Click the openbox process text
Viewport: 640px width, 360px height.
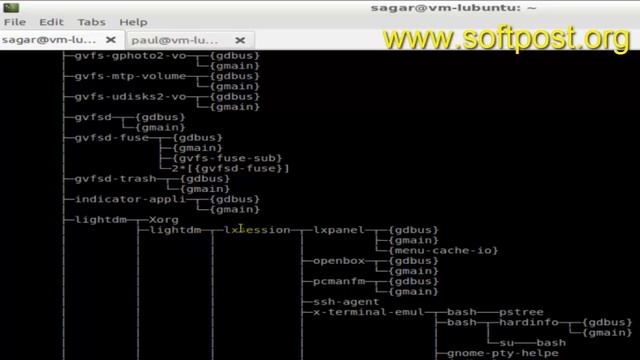339,261
